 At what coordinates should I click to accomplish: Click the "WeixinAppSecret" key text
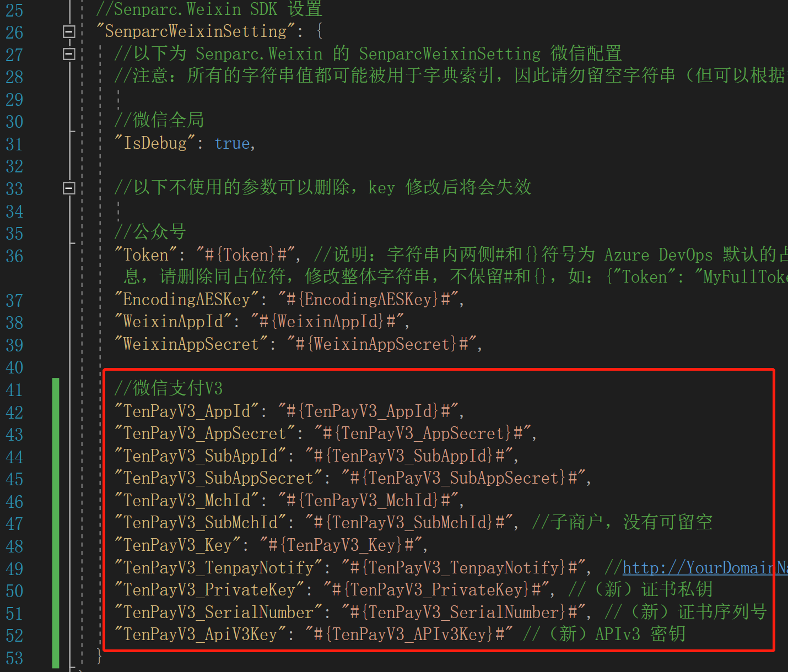pos(191,344)
